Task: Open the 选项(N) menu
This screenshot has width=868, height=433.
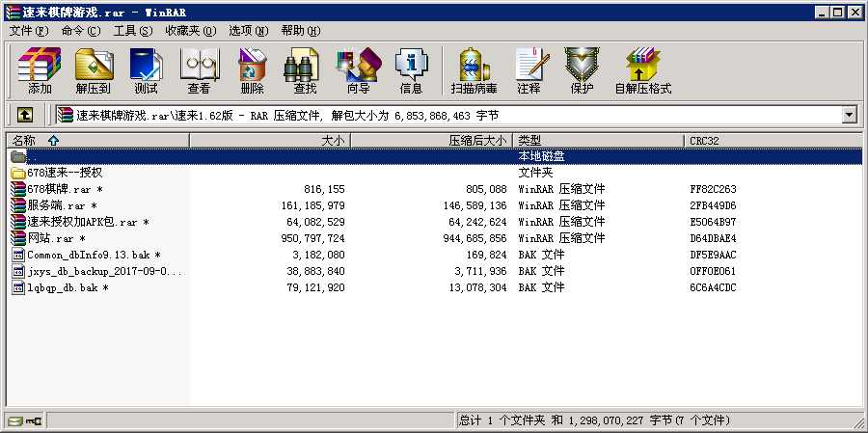Action: [249, 31]
